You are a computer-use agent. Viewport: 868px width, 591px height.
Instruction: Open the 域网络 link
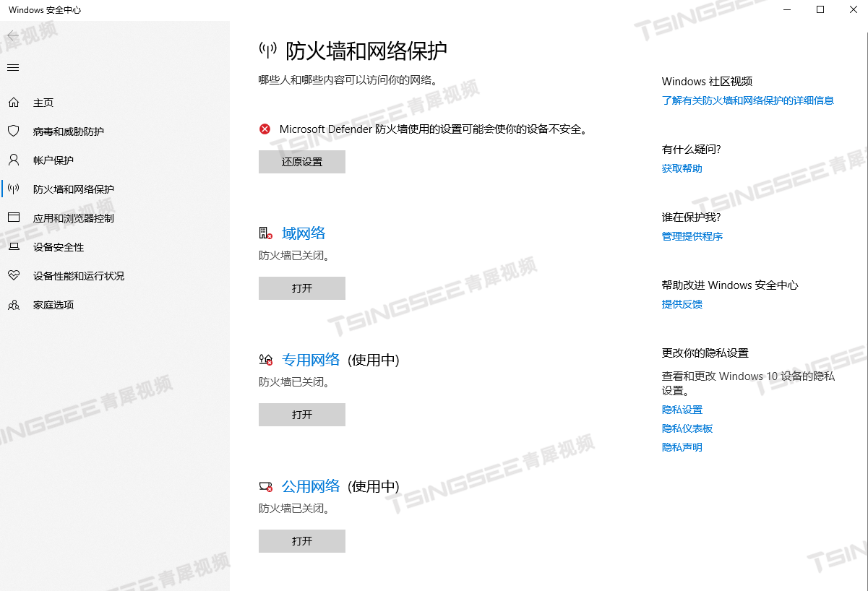pyautogui.click(x=304, y=233)
